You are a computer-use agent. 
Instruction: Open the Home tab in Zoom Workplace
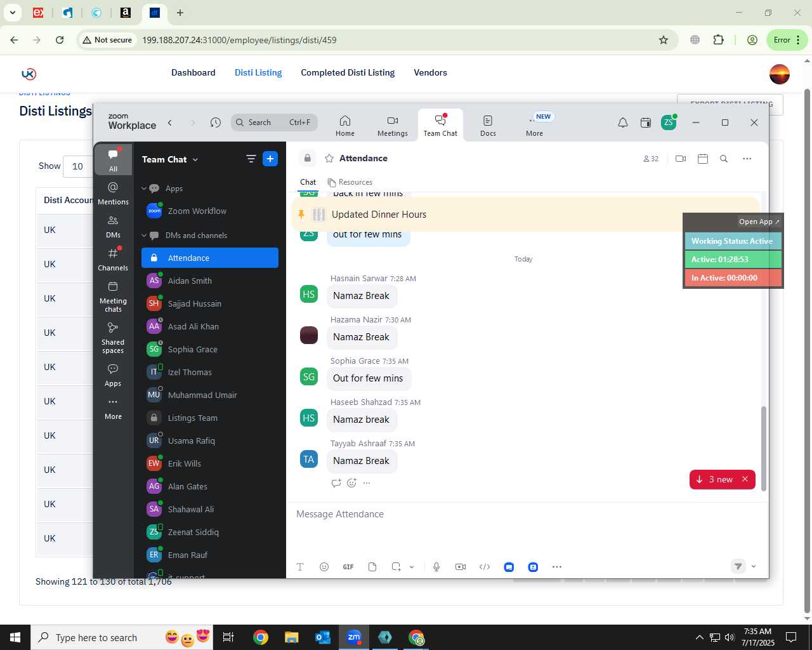coord(345,126)
